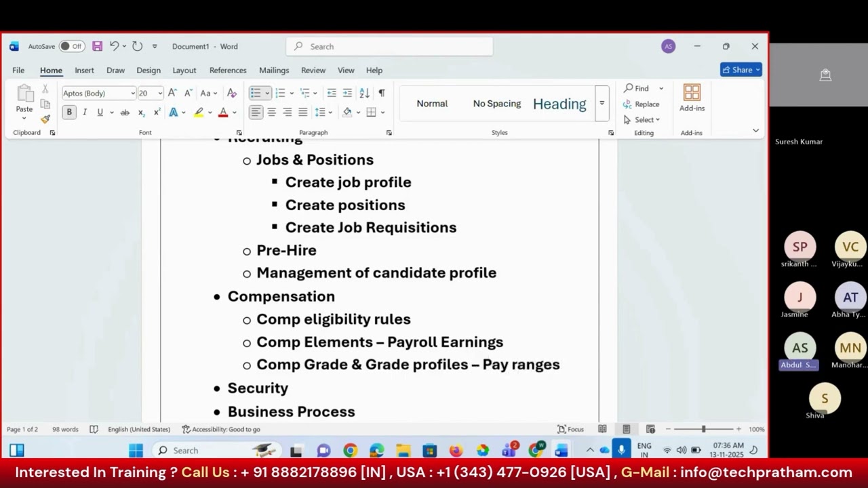Switch to Web Layout view
The image size is (868, 488).
pyautogui.click(x=650, y=429)
